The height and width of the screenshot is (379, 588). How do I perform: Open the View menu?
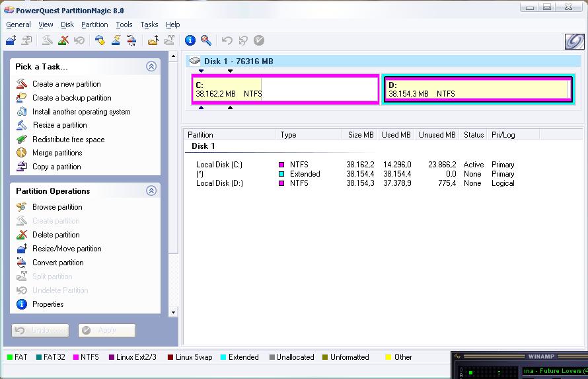(46, 24)
